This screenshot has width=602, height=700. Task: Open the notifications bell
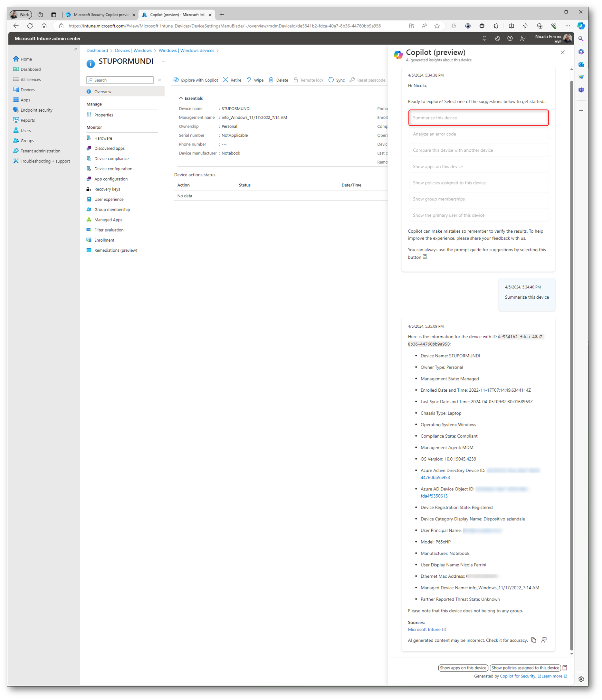(484, 39)
